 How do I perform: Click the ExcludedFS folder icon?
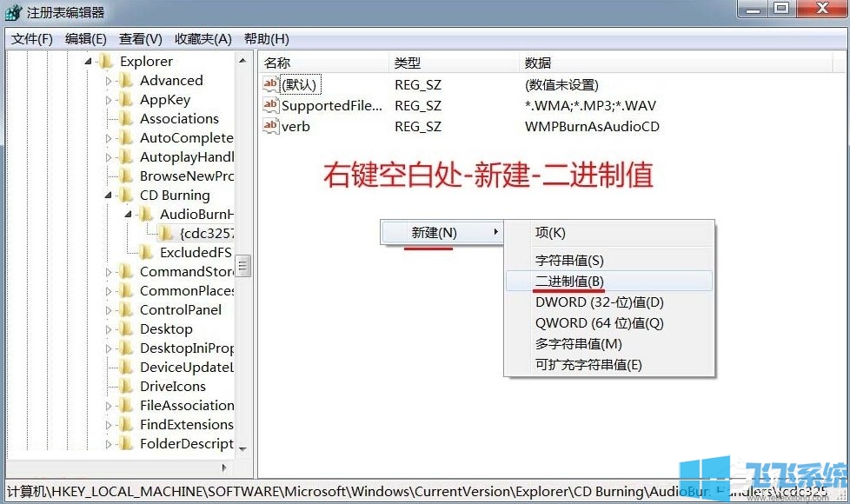[143, 252]
